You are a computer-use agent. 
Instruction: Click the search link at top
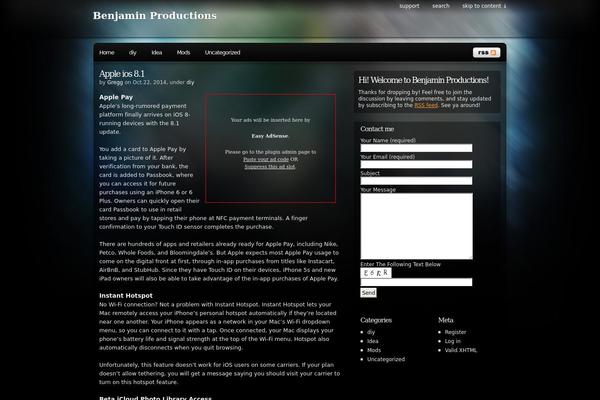pyautogui.click(x=441, y=6)
